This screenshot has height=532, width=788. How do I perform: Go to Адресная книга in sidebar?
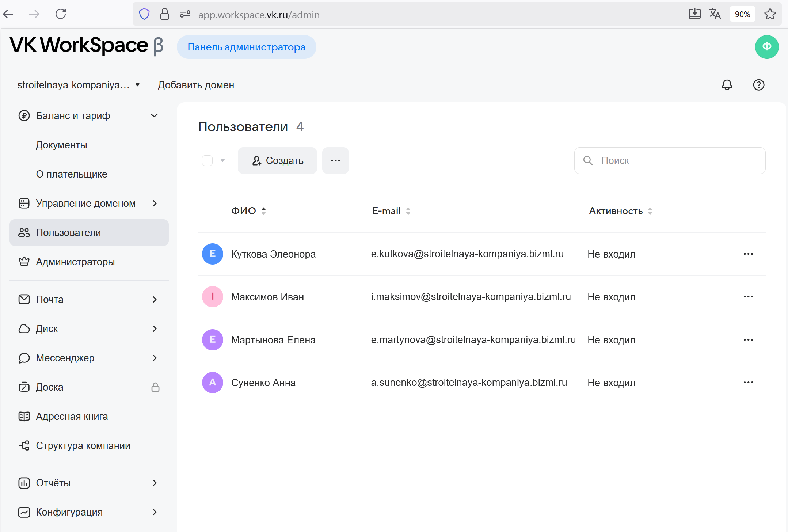click(x=72, y=416)
